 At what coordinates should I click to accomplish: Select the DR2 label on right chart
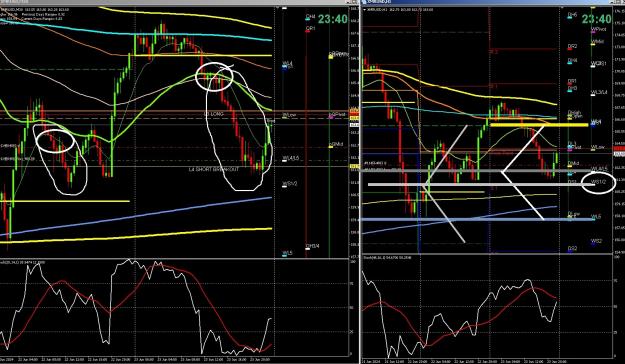pos(572,47)
